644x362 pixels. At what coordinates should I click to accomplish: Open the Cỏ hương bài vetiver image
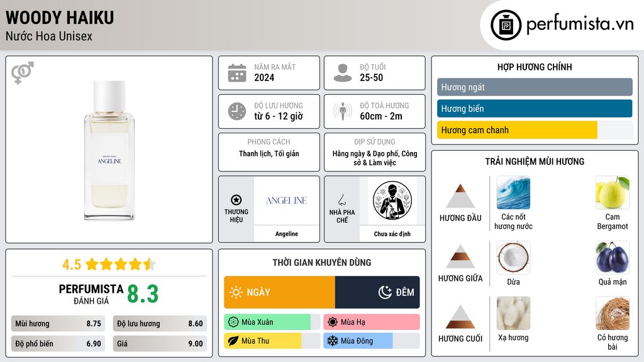(613, 313)
